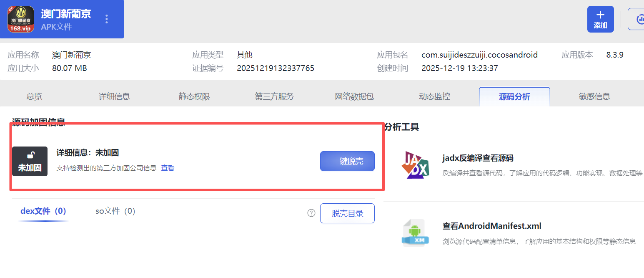Switch to the 动态监控 tab
The image size is (644, 278).
[x=435, y=97]
